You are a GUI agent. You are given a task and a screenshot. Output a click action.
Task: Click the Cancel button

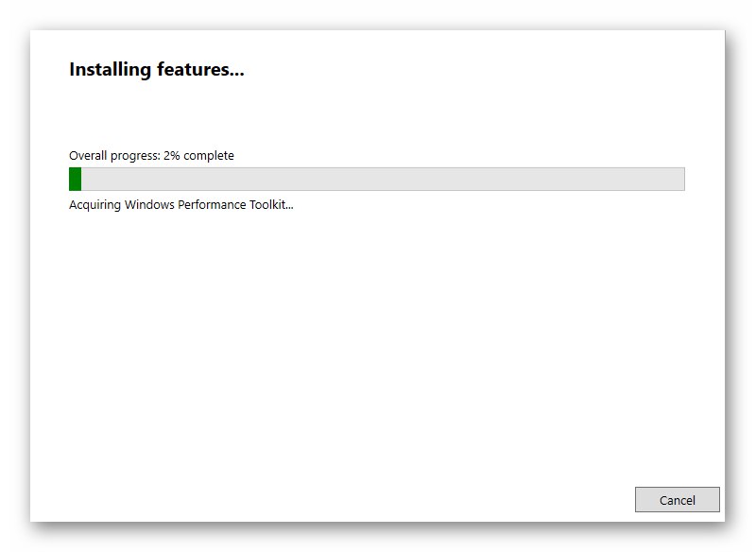point(677,500)
